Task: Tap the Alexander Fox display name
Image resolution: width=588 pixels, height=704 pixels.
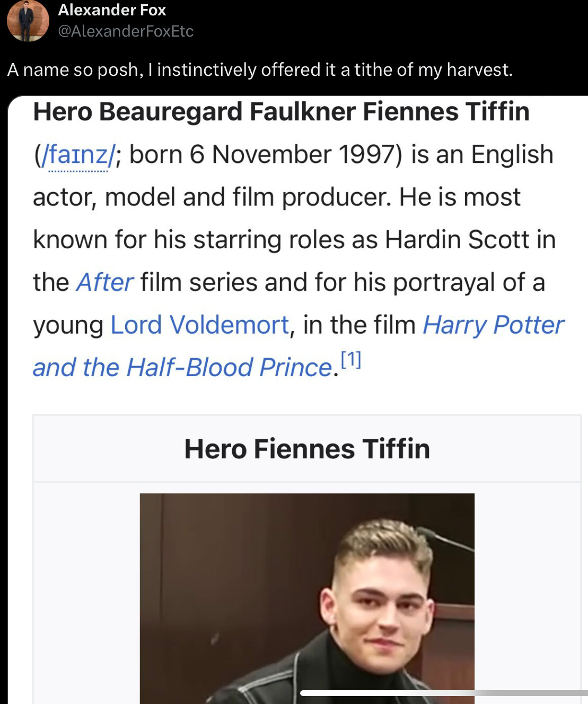Action: [112, 10]
